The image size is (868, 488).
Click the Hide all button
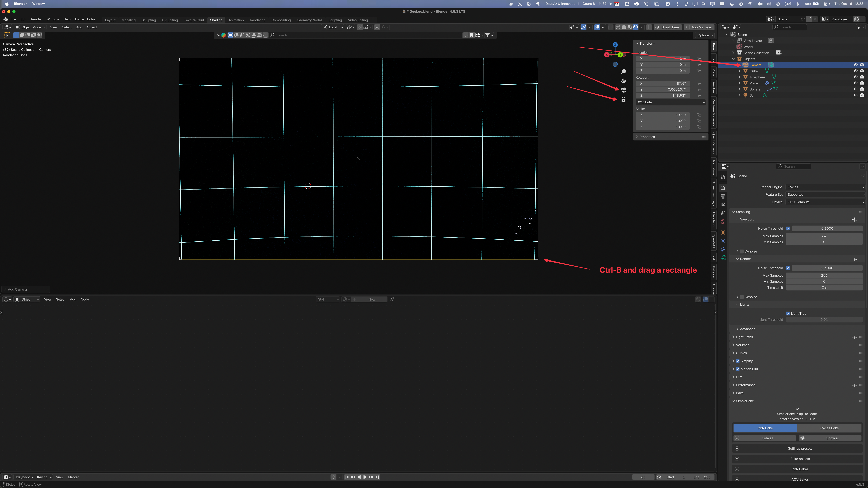pos(765,438)
